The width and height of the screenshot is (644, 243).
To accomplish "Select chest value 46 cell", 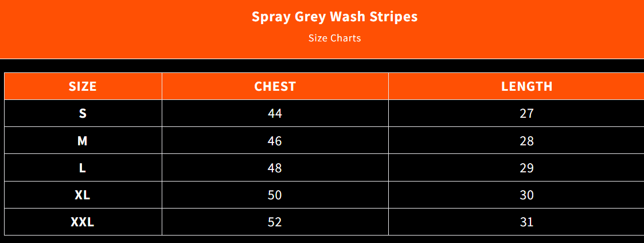I will pyautogui.click(x=275, y=141).
